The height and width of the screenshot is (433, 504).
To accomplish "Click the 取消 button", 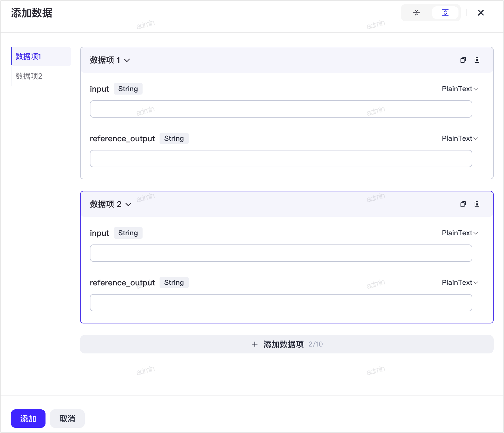I will pos(67,419).
